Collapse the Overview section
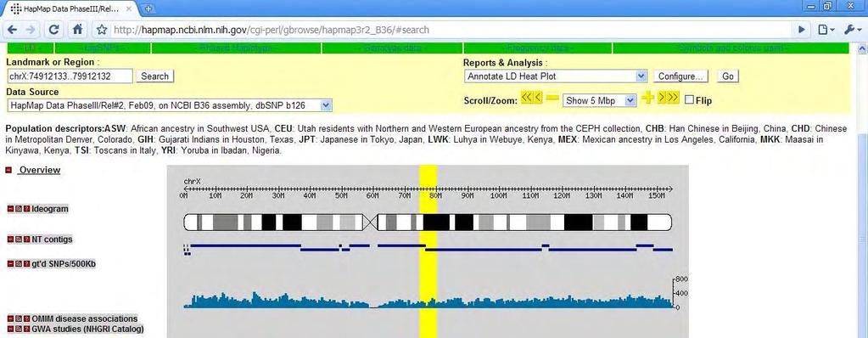The height and width of the screenshot is (338, 868). pos(8,170)
